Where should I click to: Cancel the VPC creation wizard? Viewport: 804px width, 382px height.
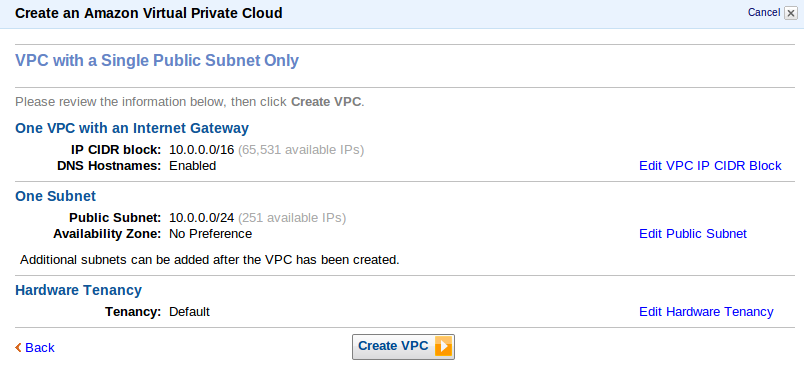click(764, 13)
